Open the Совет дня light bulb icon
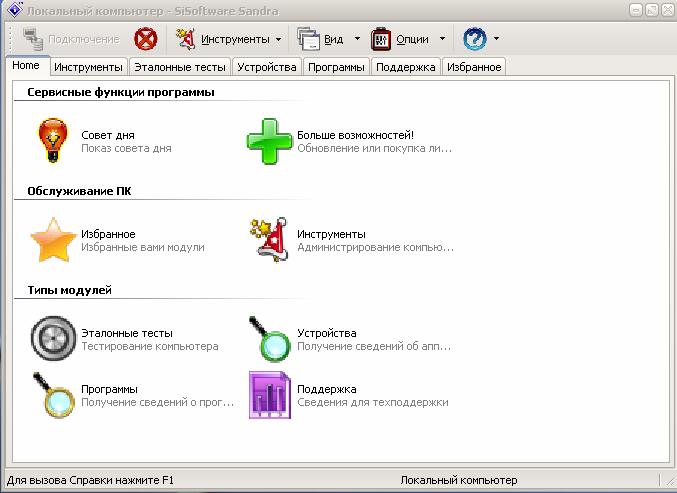This screenshot has width=677, height=493. point(53,141)
